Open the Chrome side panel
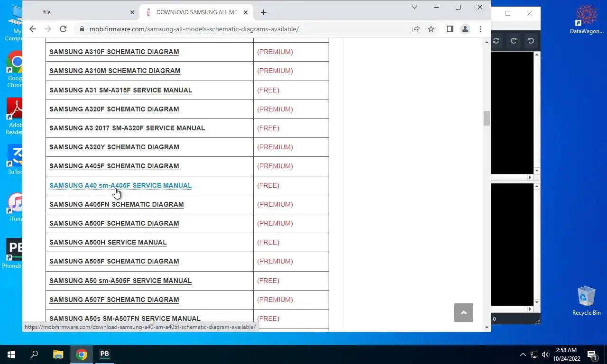This screenshot has width=607, height=364. click(450, 29)
